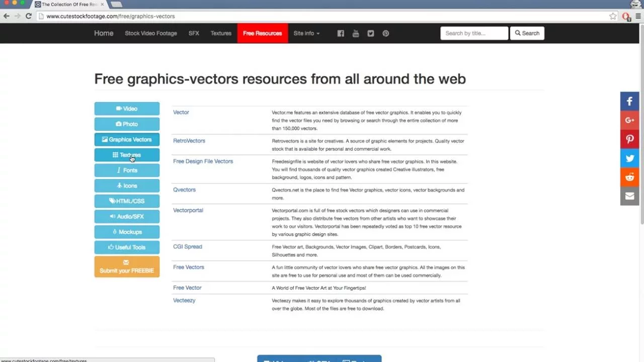Open the YouTube icon in the navbar
The width and height of the screenshot is (644, 362).
[356, 33]
